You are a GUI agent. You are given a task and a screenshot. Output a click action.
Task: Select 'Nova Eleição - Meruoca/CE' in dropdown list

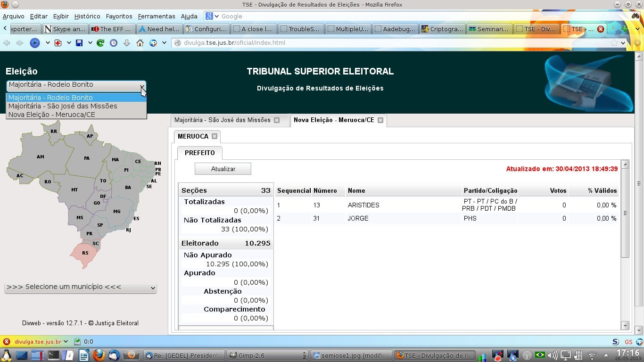tap(52, 115)
